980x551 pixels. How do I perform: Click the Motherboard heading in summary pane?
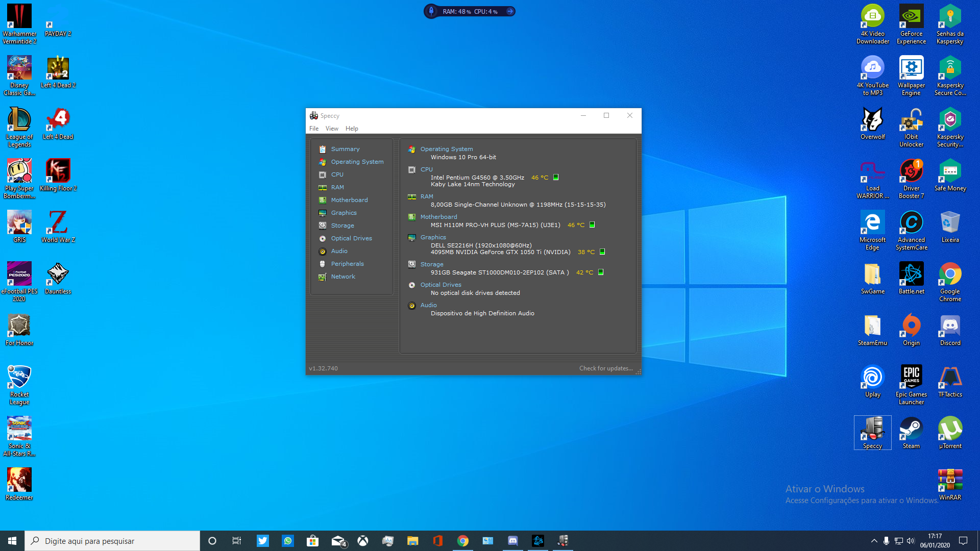pyautogui.click(x=438, y=217)
